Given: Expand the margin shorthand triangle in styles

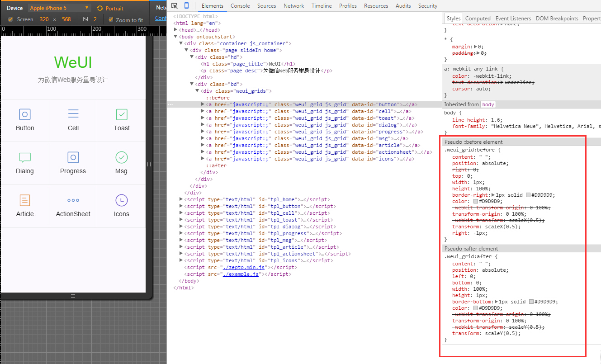Looking at the screenshot, I should tap(474, 47).
